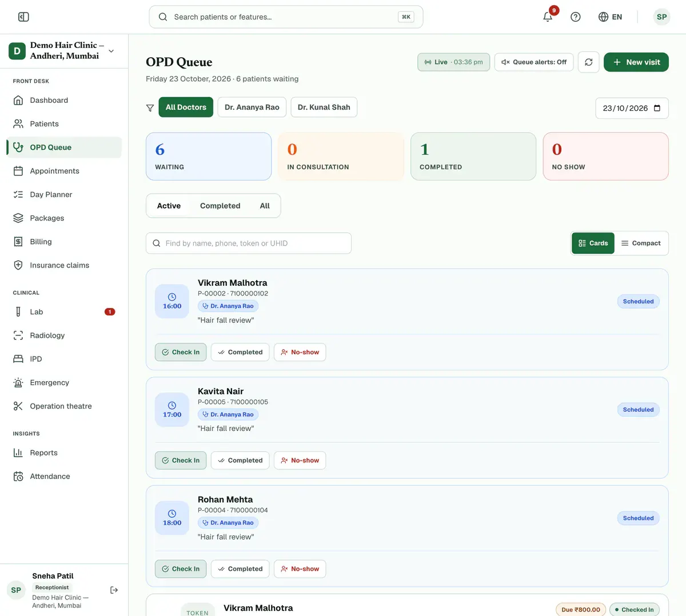The height and width of the screenshot is (616, 686).
Task: Click the doctor filter funnel icon
Action: 150,107
